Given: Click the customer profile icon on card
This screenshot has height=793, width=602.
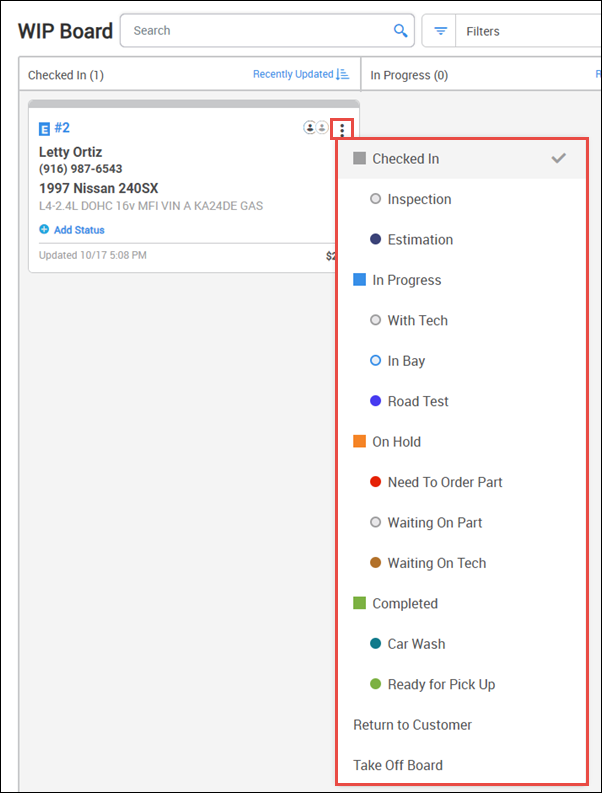Looking at the screenshot, I should click(x=310, y=128).
